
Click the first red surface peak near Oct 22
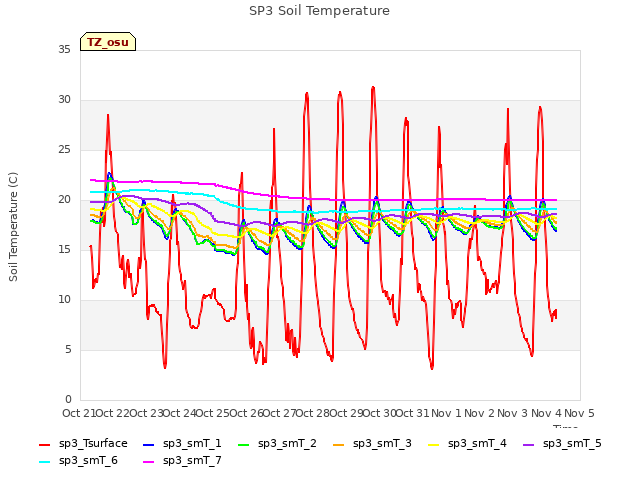[x=108, y=116]
